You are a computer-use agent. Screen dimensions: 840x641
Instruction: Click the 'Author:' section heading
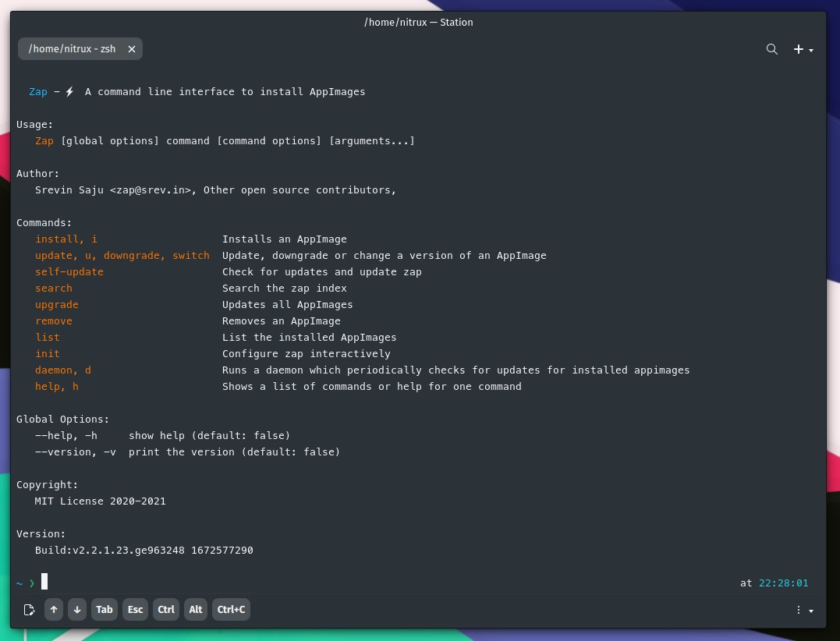38,173
